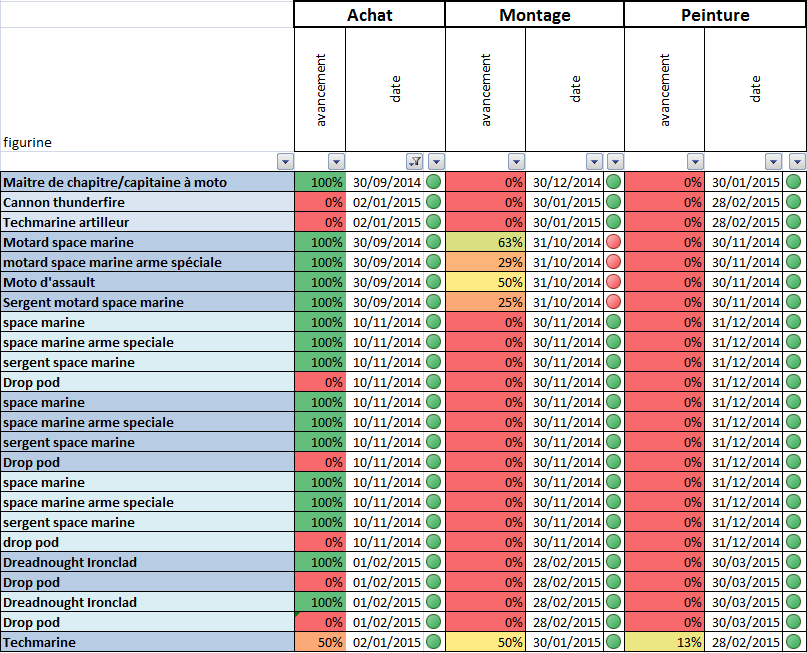Click Achat green circle in motard arme spéciale row
The image size is (807, 653).
(x=434, y=262)
